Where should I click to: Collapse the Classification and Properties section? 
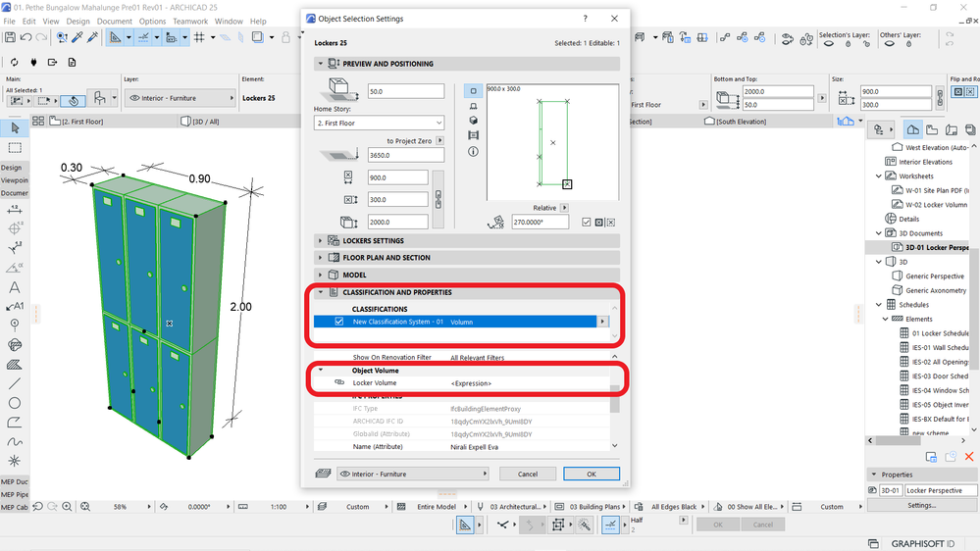(321, 292)
